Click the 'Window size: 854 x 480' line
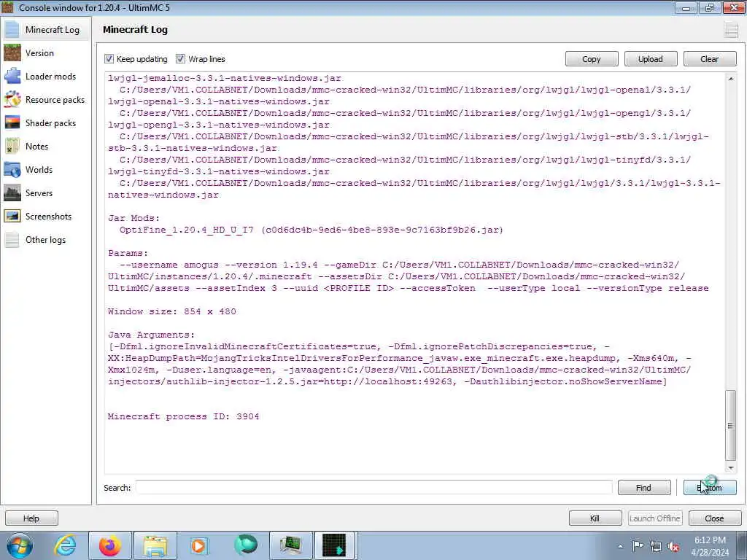The height and width of the screenshot is (560, 747). pyautogui.click(x=172, y=311)
